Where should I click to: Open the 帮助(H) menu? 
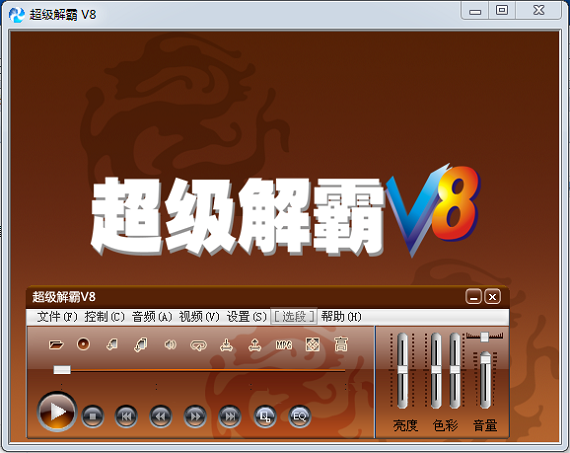point(341,317)
